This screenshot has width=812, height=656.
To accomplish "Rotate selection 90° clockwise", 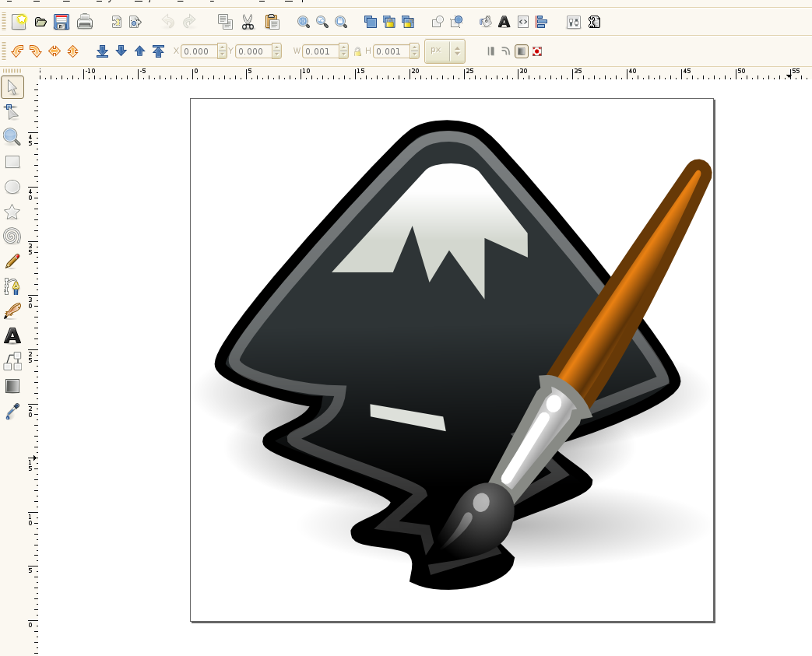I will [x=36, y=51].
